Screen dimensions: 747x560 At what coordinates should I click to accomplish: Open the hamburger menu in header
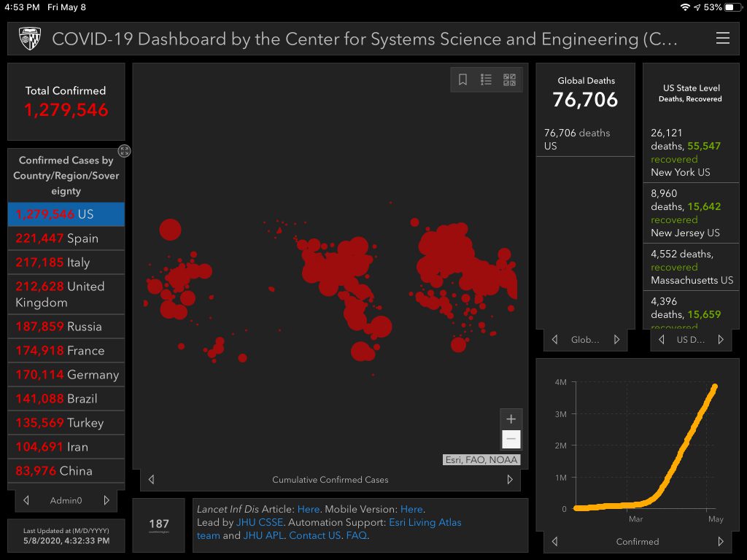(722, 39)
